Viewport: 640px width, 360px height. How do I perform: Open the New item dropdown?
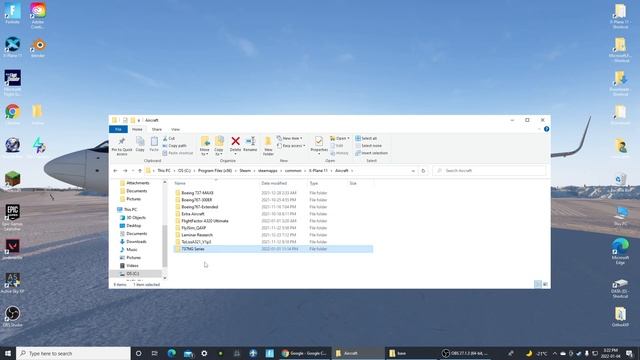290,138
